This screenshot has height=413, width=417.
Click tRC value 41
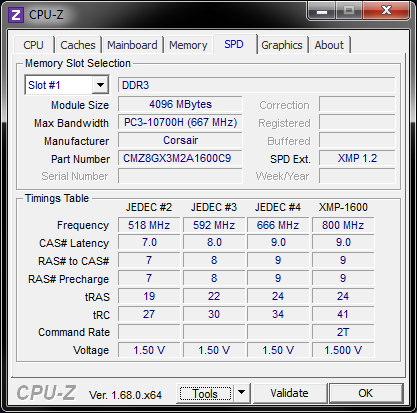point(343,314)
